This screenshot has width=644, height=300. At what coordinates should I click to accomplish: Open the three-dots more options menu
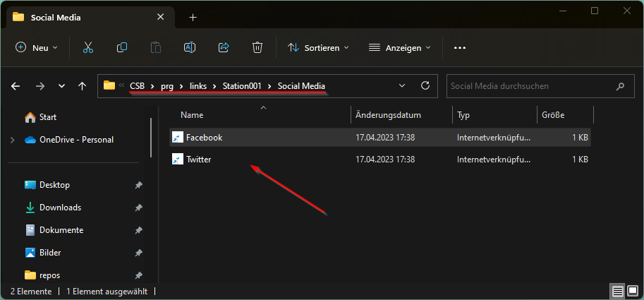(460, 48)
